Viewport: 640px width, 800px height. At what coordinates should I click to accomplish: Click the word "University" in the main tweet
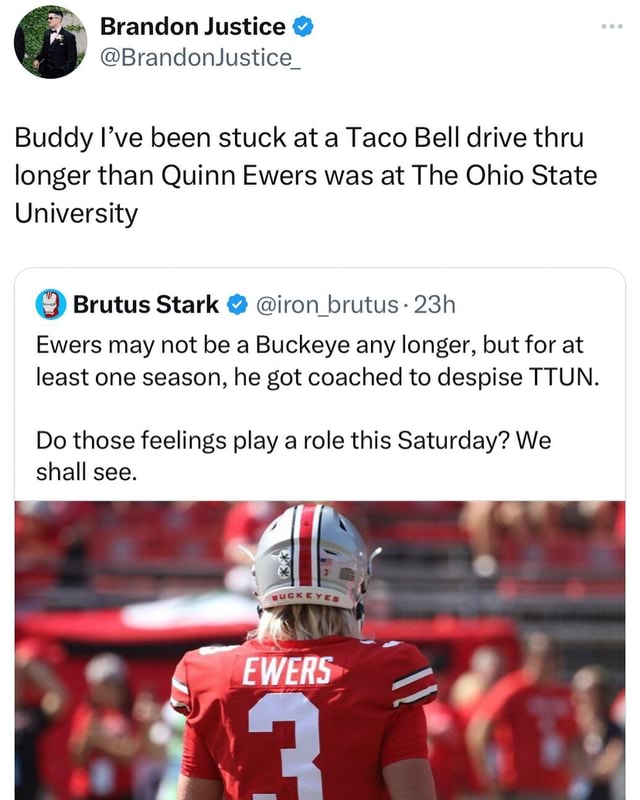coord(76,214)
